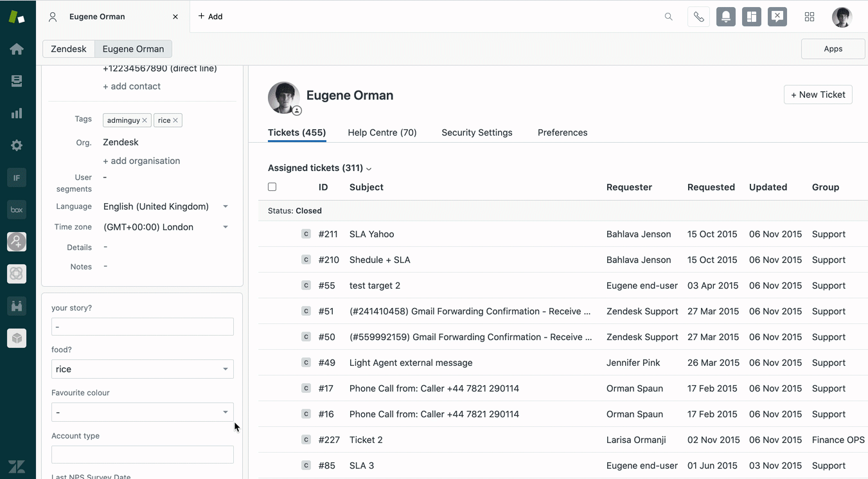This screenshot has height=479, width=868.
Task: Switch to Help Centre tab
Action: tap(382, 132)
